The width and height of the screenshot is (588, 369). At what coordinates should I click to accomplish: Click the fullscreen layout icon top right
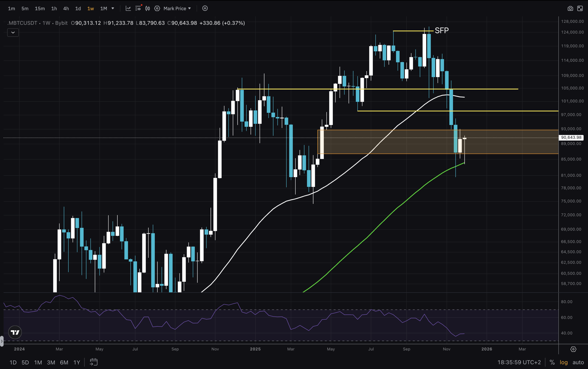point(580,8)
